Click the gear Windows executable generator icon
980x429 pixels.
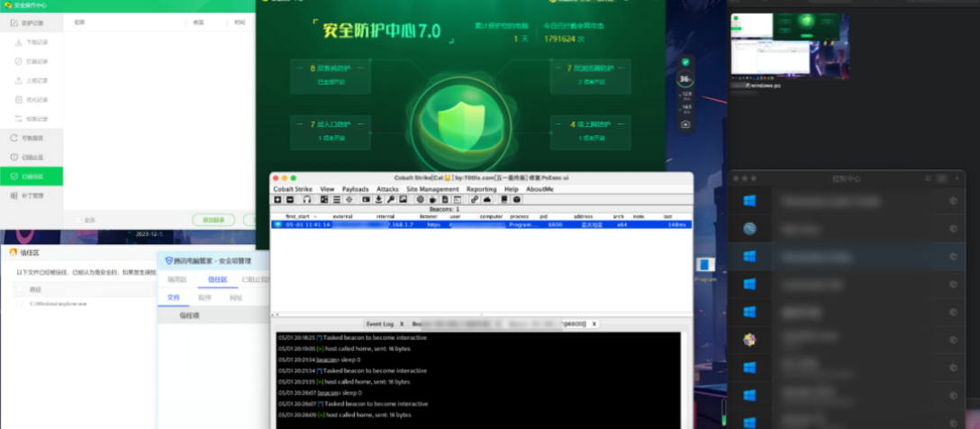(420, 199)
